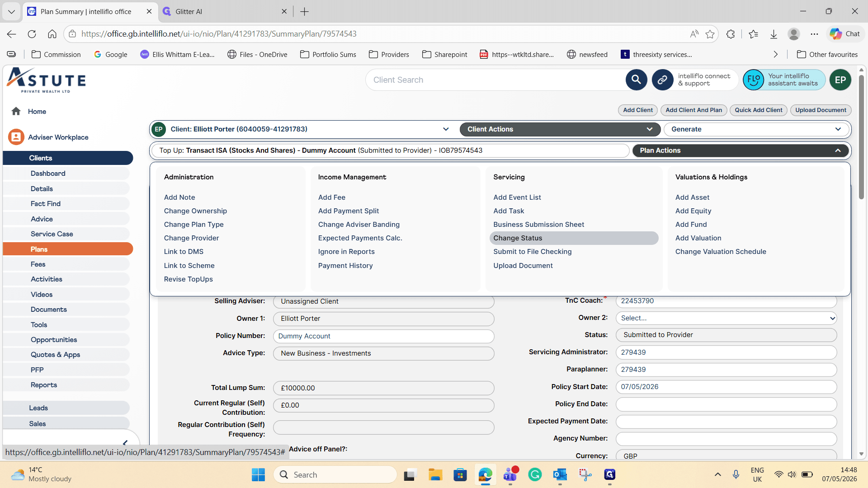Click the Client Search input field
Viewport: 868px width, 488px height.
click(495, 80)
